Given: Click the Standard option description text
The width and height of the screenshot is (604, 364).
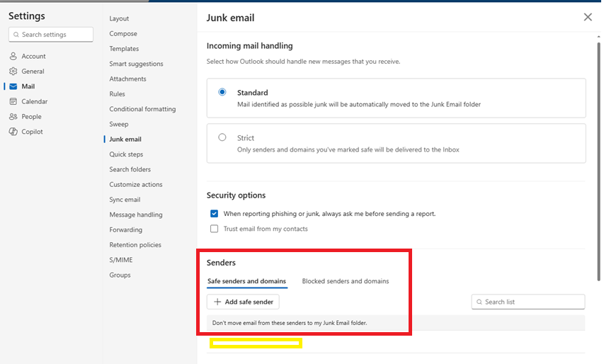Looking at the screenshot, I should (x=359, y=104).
